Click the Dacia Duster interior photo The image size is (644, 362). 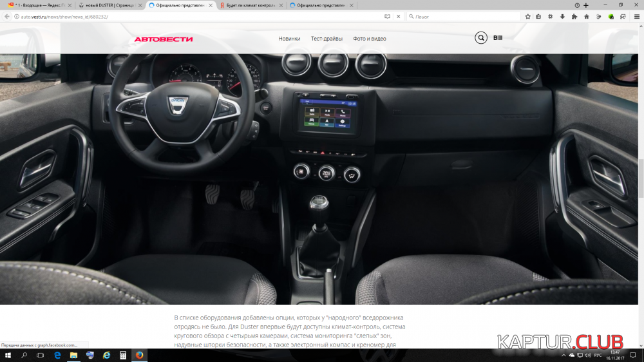(322, 180)
